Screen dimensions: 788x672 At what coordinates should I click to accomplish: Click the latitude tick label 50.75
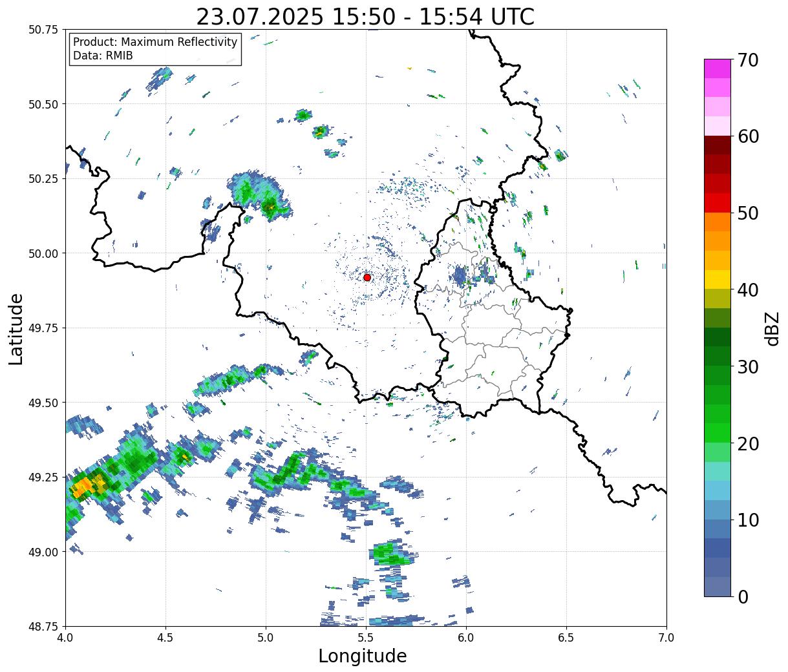click(44, 30)
